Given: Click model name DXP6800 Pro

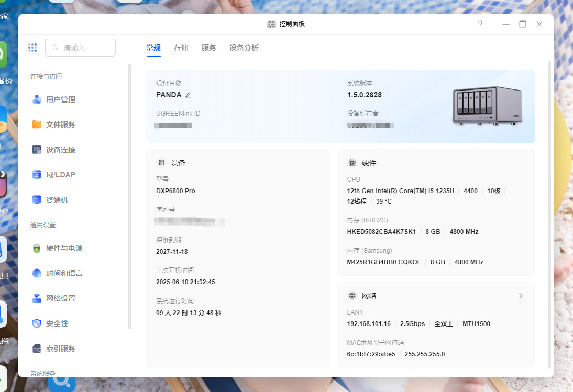Looking at the screenshot, I should point(176,191).
